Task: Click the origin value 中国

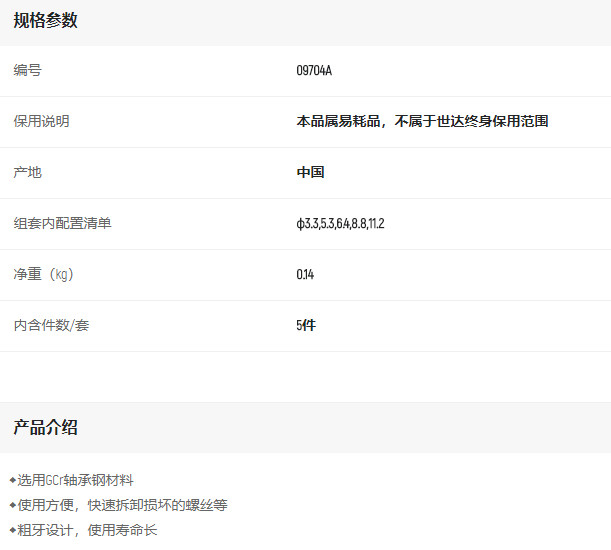Action: [x=310, y=172]
